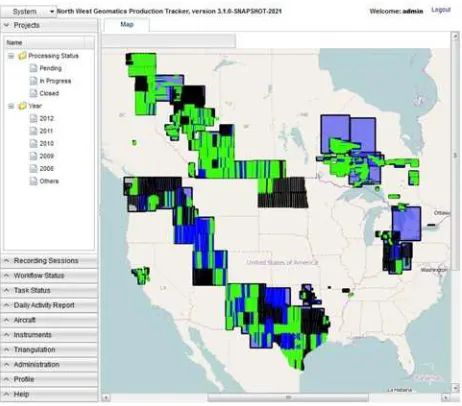Select the Pending document icon
This screenshot has width=462, height=406.
(x=33, y=68)
